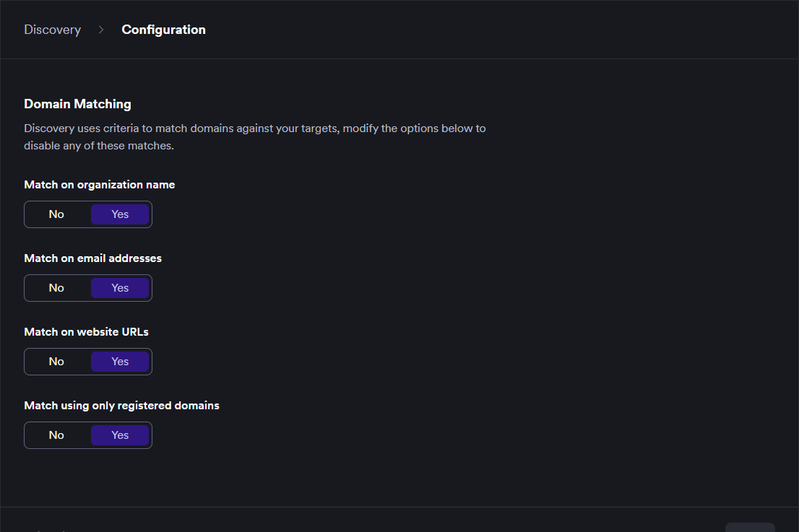Click the 'Match on organization name' label
799x532 pixels.
point(99,185)
